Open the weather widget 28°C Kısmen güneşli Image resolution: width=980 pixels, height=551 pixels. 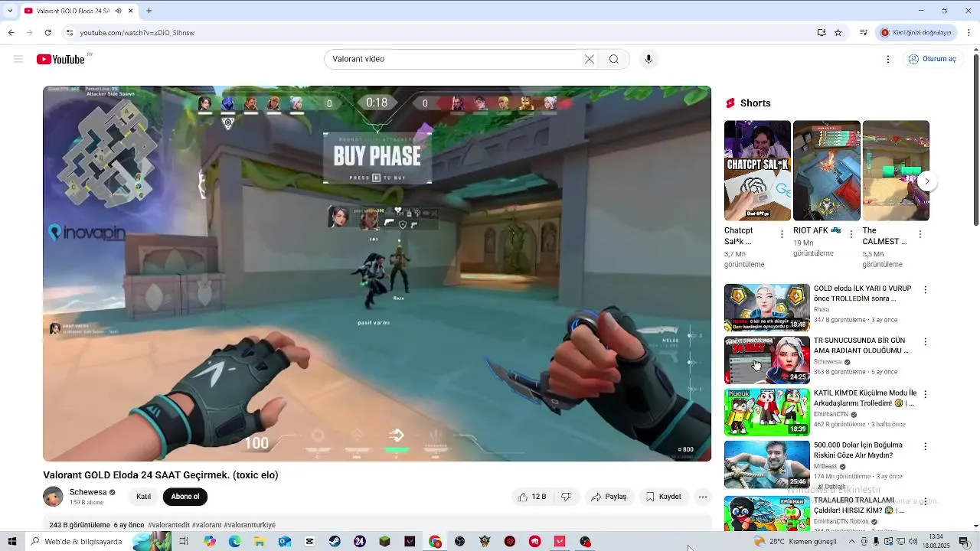(795, 541)
